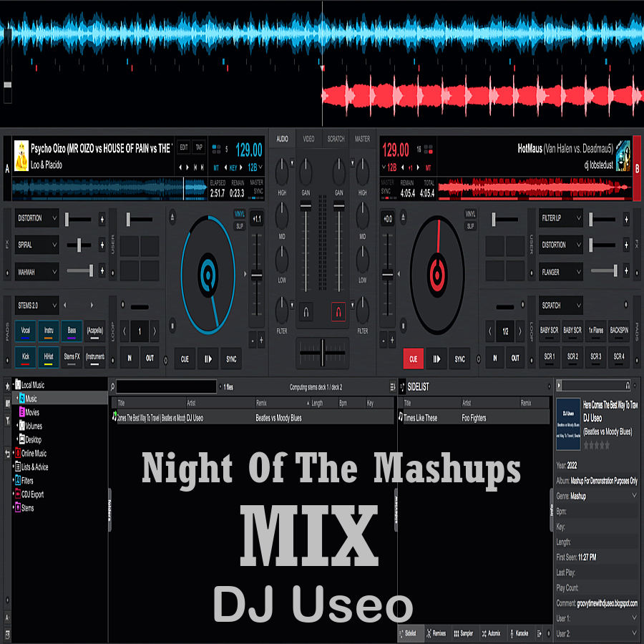Toggle the red right deck headphone cue
The image size is (644, 644).
point(338,312)
